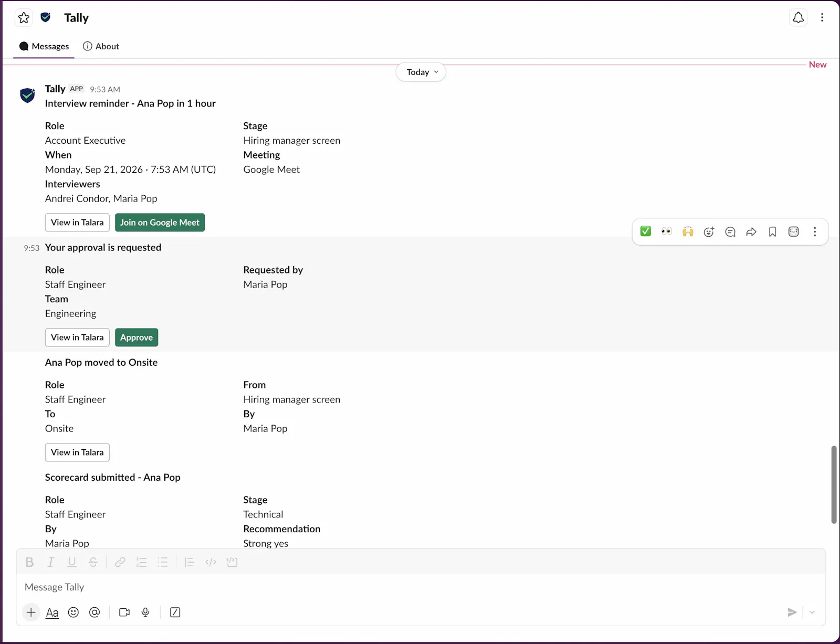Toggle the Aa formatting toolbar
Viewport: 840px width, 644px height.
[x=52, y=612]
